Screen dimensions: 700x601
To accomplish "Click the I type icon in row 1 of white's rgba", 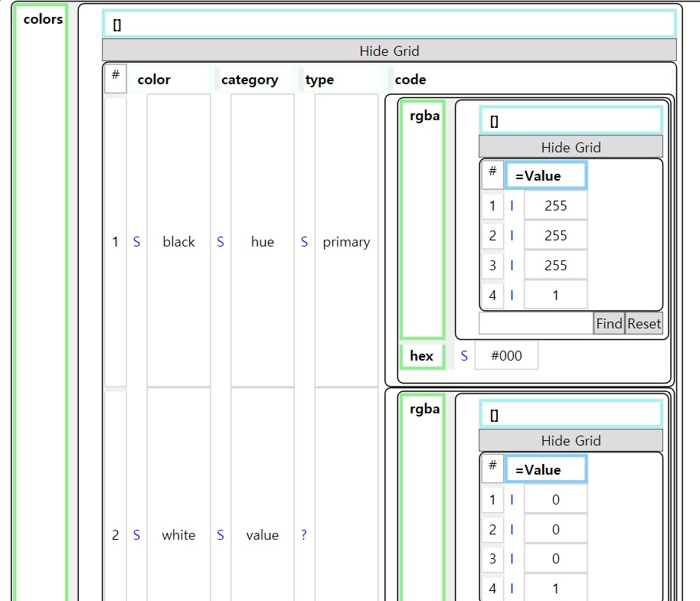I will click(512, 499).
